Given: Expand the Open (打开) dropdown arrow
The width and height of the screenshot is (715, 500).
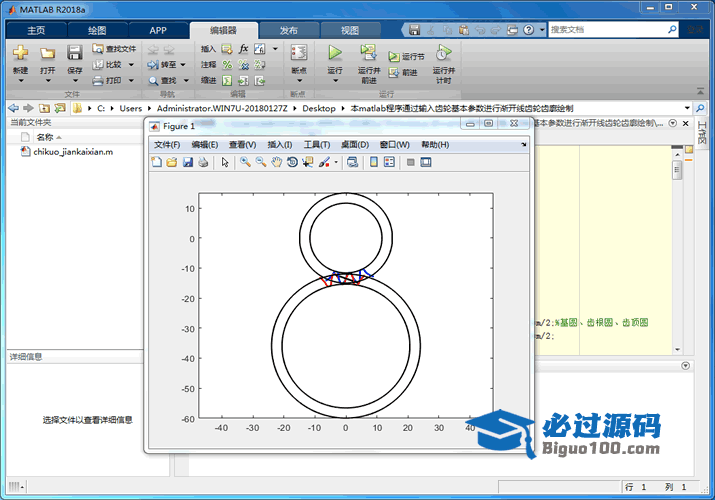Looking at the screenshot, I should [x=48, y=81].
